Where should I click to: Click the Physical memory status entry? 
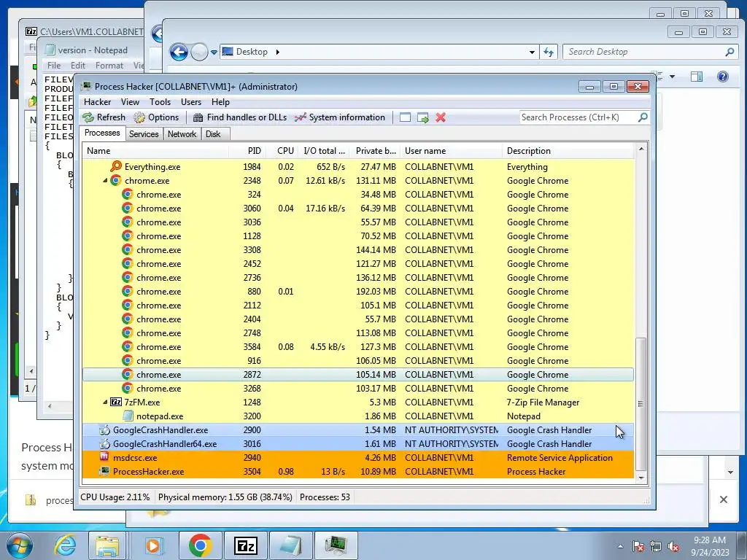[225, 497]
